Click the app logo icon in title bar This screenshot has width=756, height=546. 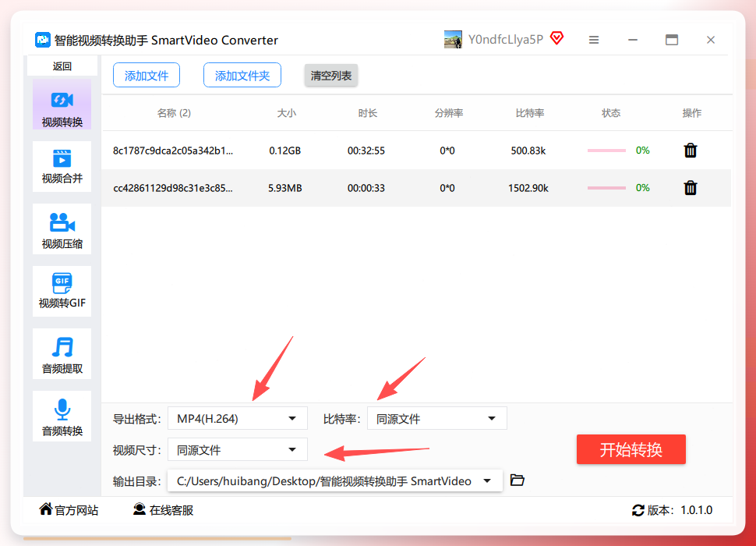[x=42, y=40]
